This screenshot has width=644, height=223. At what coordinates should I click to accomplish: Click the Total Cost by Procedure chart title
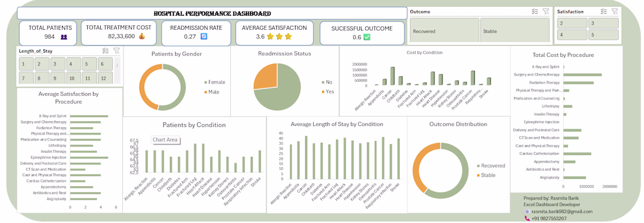(563, 54)
